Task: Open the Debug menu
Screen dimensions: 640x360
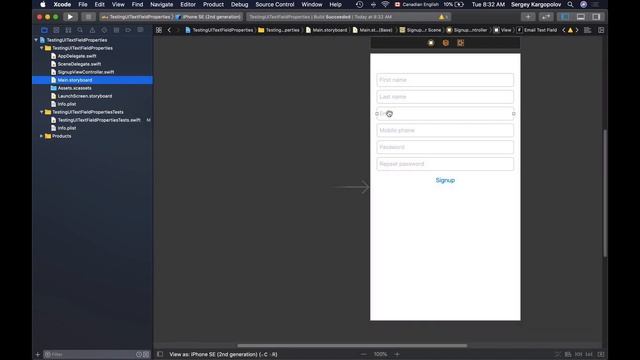Action: pyautogui.click(x=239, y=4)
